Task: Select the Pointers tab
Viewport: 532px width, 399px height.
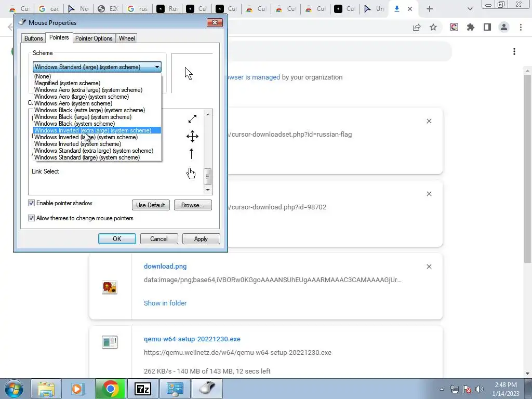Action: [x=59, y=37]
